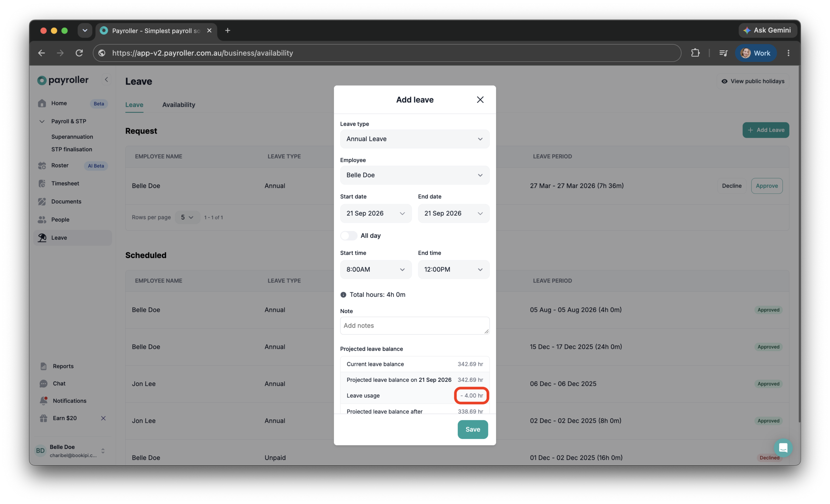Open the support chat bubble icon
The height and width of the screenshot is (504, 830).
(783, 448)
